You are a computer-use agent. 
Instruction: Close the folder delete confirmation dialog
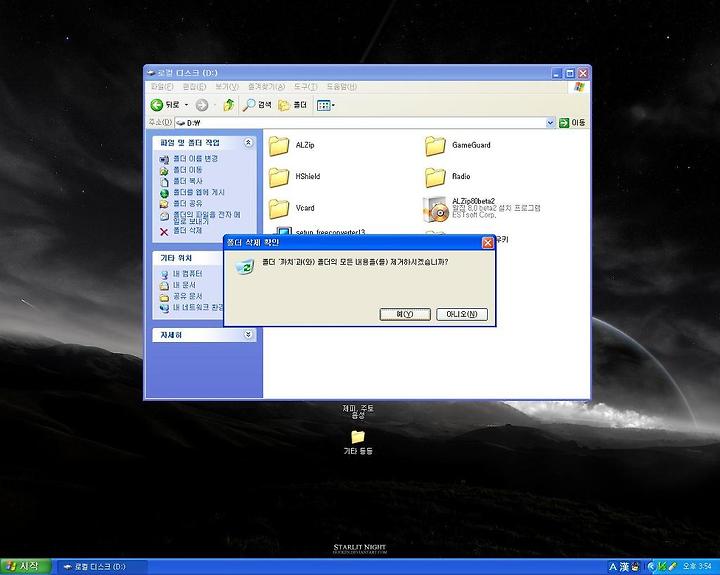point(488,242)
